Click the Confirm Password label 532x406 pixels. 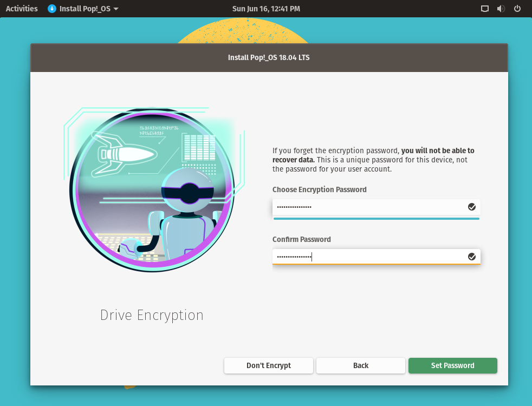coord(301,239)
